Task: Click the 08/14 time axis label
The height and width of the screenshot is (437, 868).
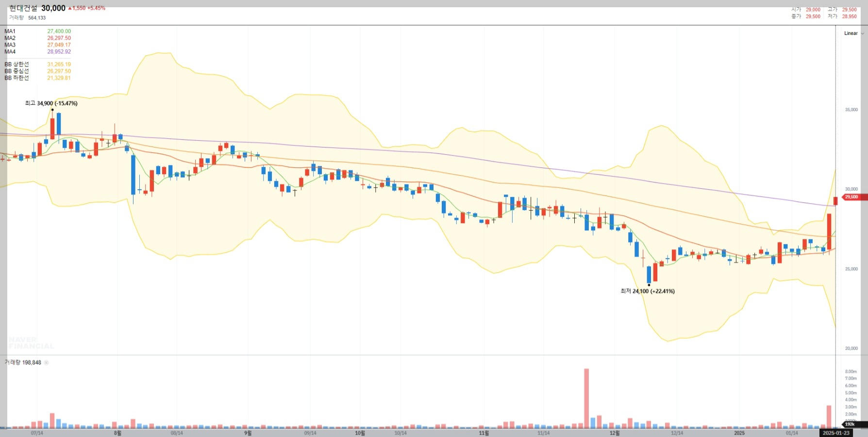Action: coord(177,433)
